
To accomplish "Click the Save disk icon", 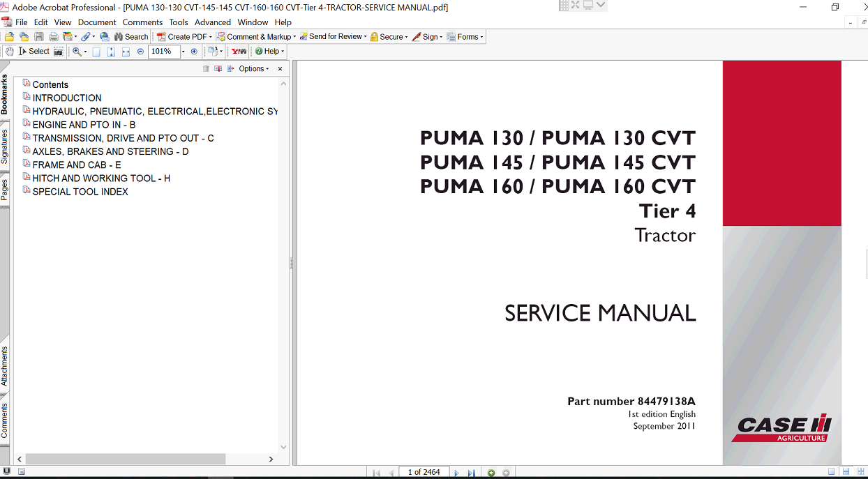I will (39, 37).
